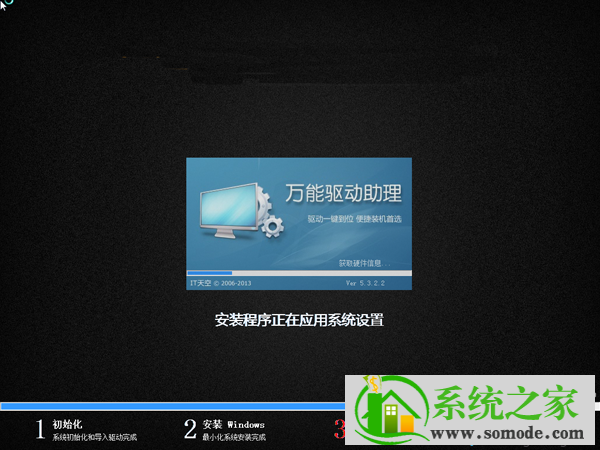Click the 安装程序正在应用系统设置 message

pos(299,320)
